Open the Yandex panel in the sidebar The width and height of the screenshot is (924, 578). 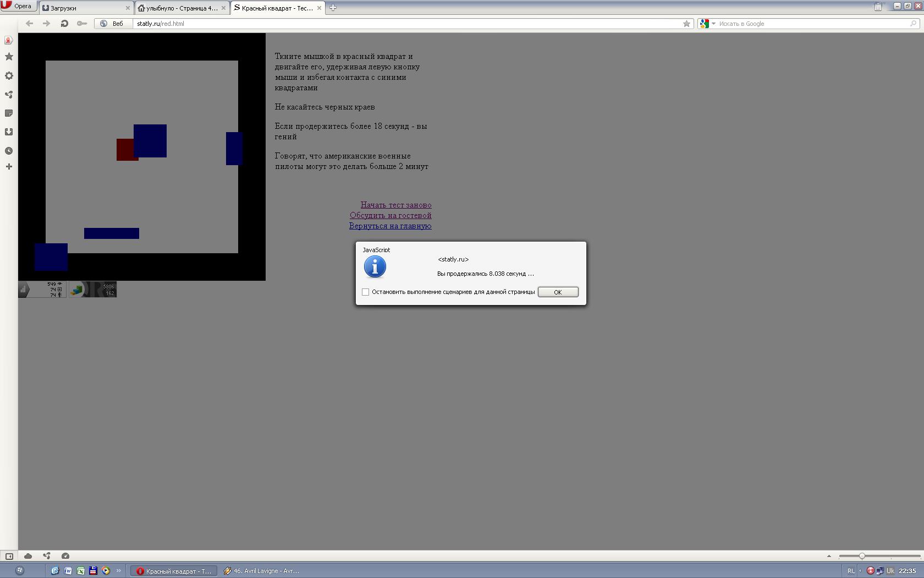pyautogui.click(x=9, y=40)
